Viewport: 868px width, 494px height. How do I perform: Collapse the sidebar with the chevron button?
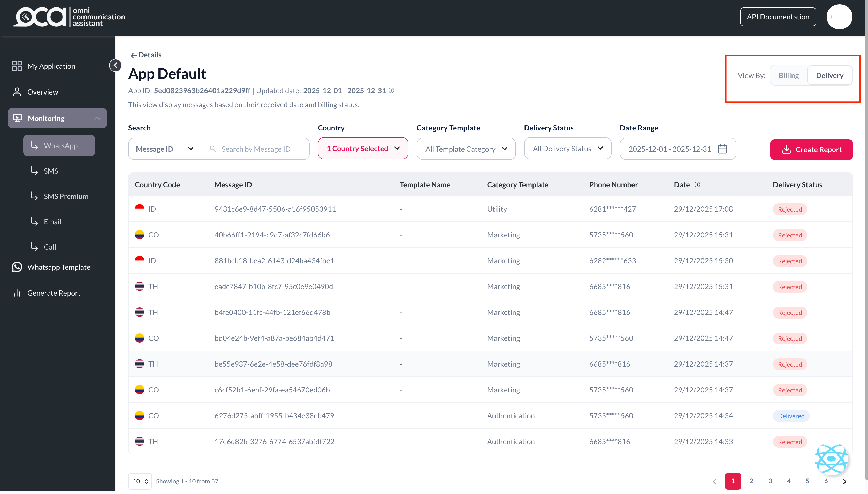click(115, 65)
